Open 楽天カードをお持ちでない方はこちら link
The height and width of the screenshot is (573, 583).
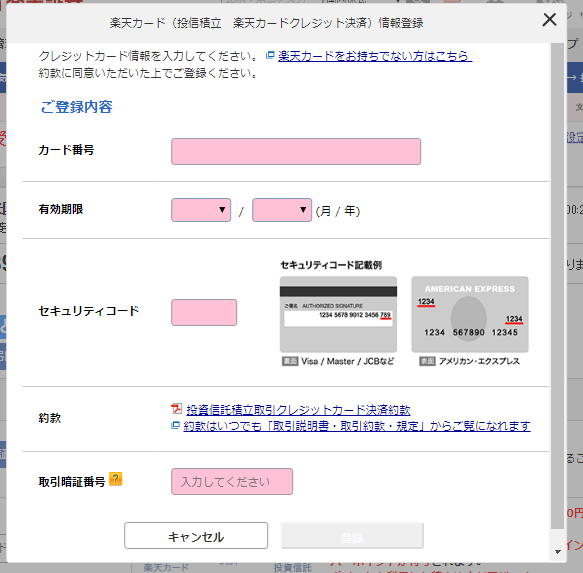[375, 56]
